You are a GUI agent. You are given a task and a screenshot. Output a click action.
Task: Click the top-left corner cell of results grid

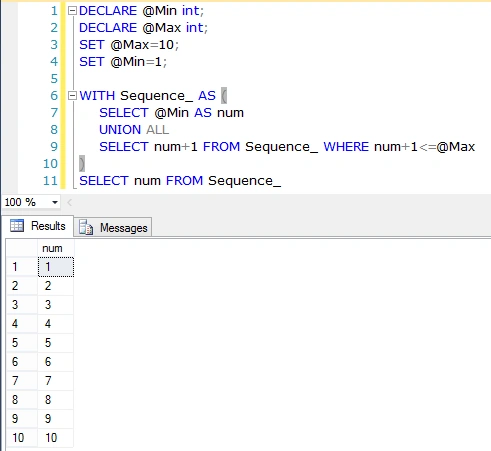pyautogui.click(x=22, y=248)
